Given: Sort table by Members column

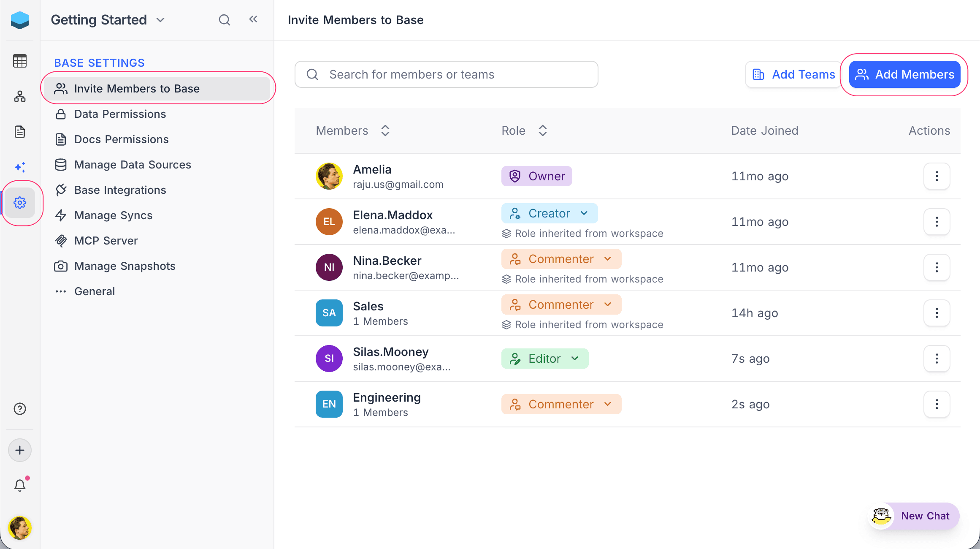Looking at the screenshot, I should tap(385, 130).
